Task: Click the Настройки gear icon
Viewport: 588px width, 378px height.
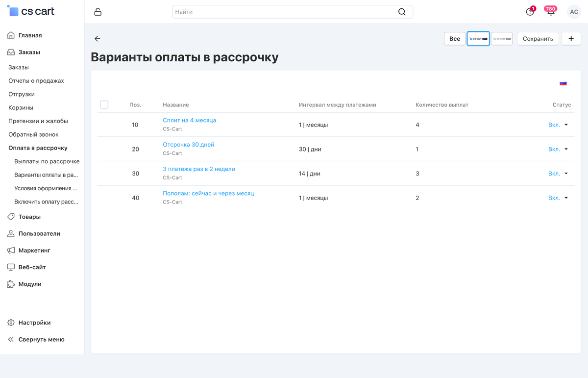Action: tap(11, 323)
